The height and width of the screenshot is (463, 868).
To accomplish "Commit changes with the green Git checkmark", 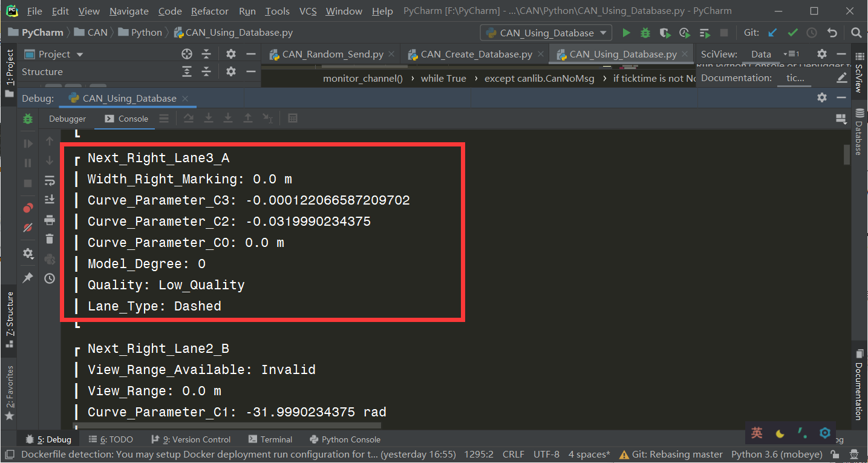I will (792, 32).
